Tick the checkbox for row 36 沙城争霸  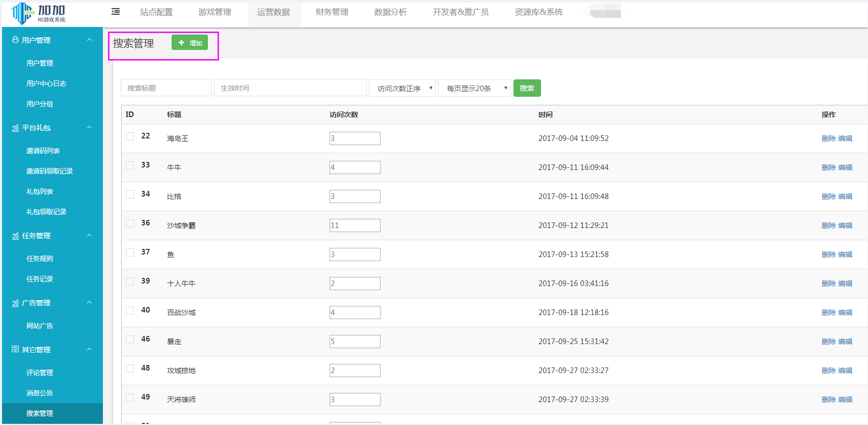[130, 223]
